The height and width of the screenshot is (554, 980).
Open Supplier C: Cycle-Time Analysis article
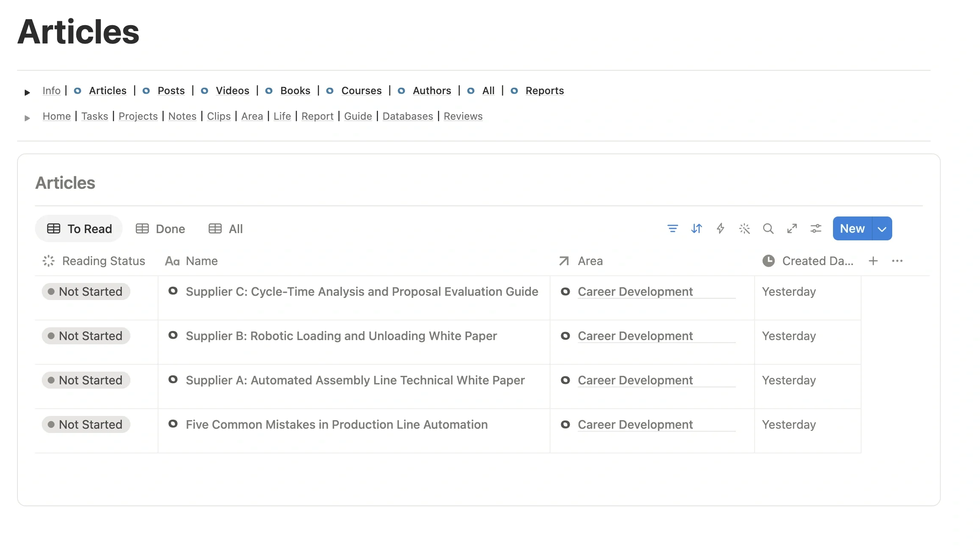coord(362,291)
